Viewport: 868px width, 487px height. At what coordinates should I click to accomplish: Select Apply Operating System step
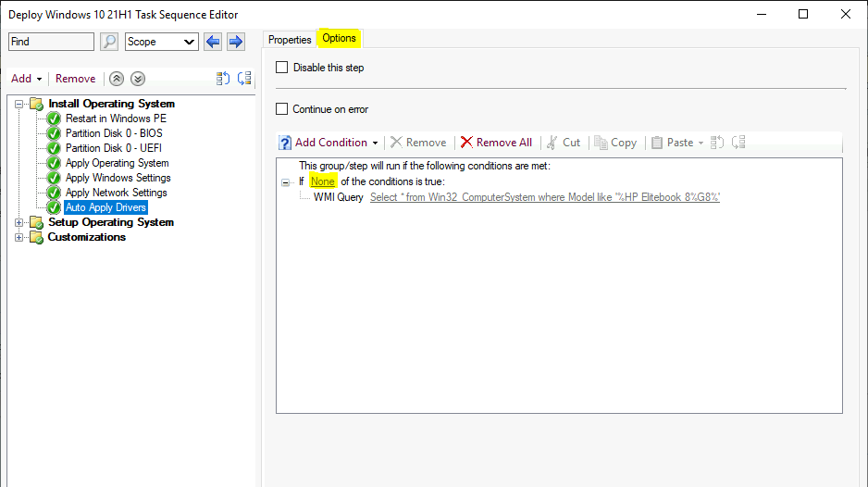pos(117,163)
